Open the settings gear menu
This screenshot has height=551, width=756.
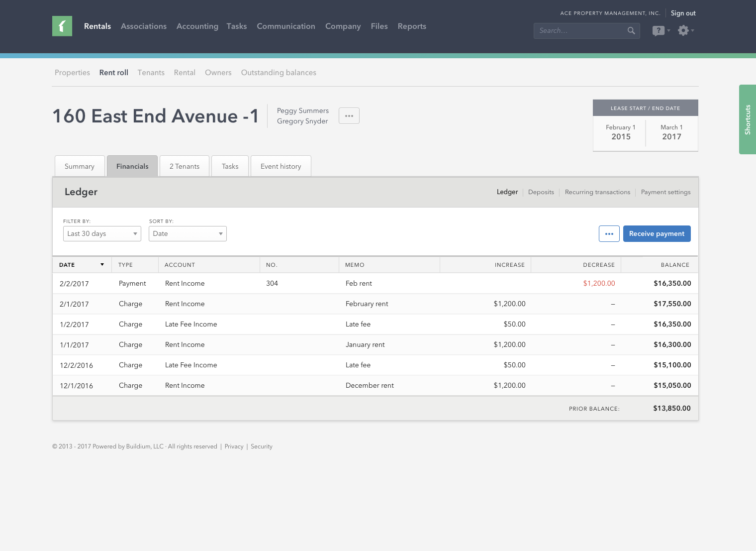(686, 30)
